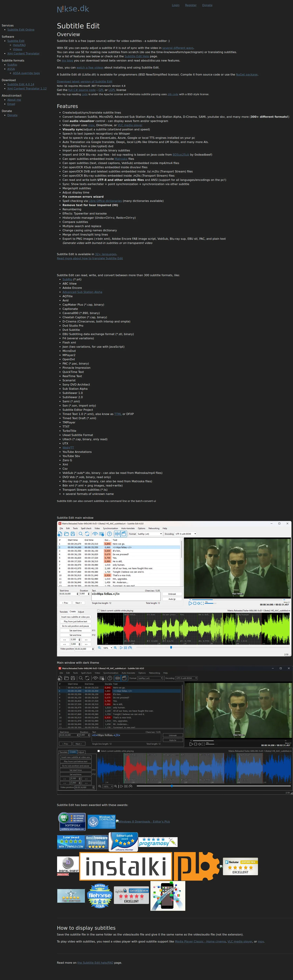This screenshot has width=293, height=980.
Task: Click the Login link in the header
Action: click(x=175, y=5)
